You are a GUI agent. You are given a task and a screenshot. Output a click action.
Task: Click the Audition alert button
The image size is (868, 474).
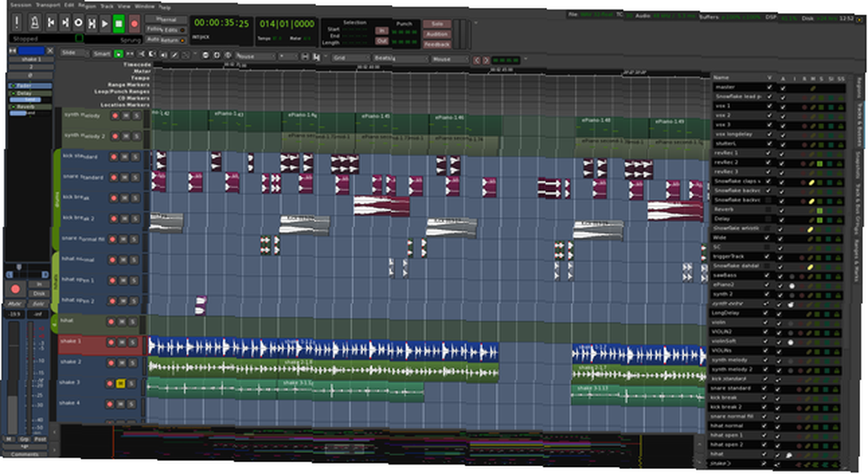437,35
